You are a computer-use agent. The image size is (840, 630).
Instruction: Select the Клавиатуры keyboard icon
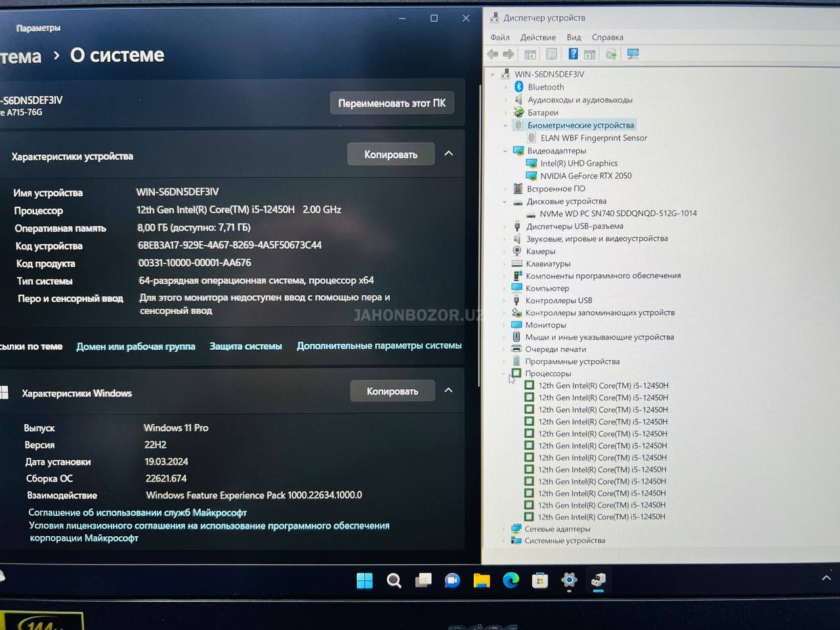517,264
